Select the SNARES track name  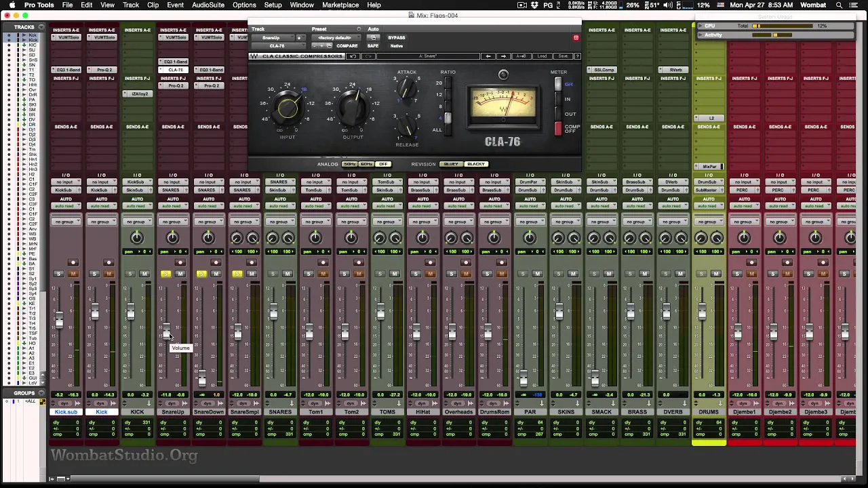[280, 412]
